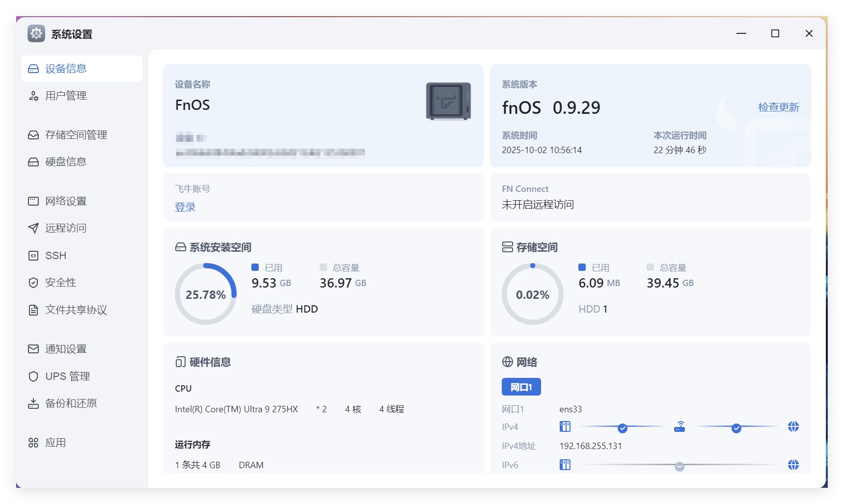Click the blue 已用 swatch in 系统安装空间
The width and height of the screenshot is (844, 504).
tap(255, 267)
